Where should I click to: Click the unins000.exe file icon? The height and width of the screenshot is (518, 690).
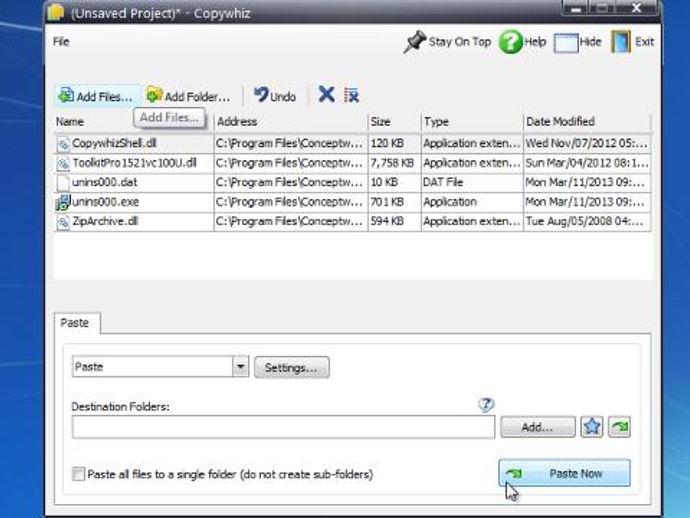point(62,202)
